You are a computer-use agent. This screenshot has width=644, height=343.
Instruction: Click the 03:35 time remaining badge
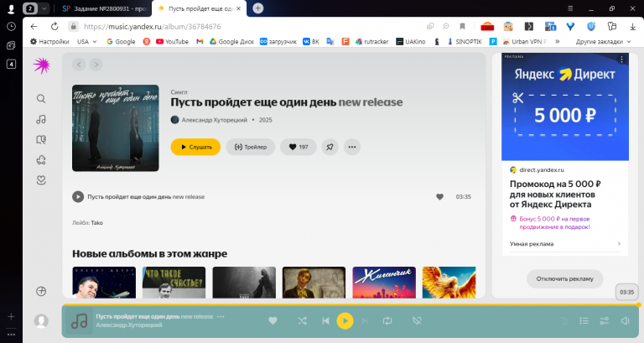[x=626, y=292]
